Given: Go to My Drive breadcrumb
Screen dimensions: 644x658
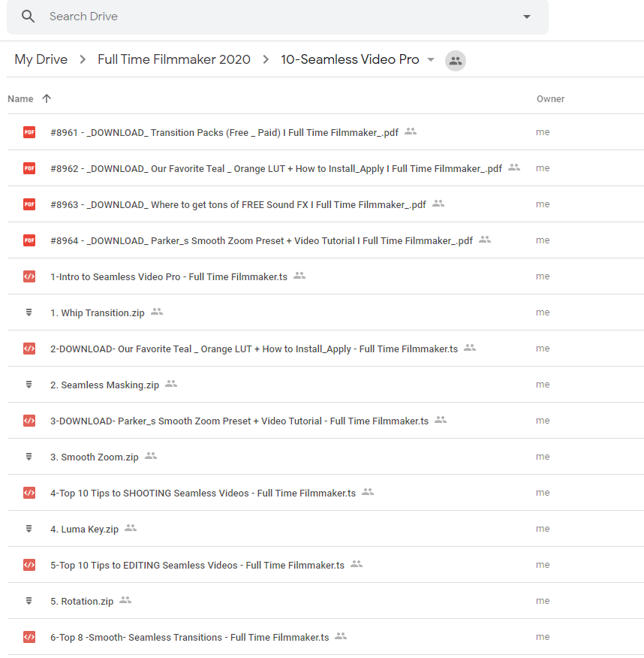Looking at the screenshot, I should point(41,59).
